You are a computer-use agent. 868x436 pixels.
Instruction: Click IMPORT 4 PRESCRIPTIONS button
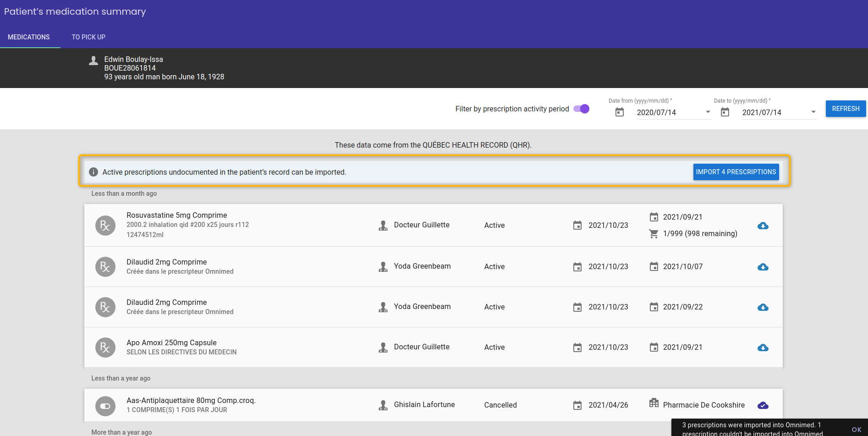[736, 172]
